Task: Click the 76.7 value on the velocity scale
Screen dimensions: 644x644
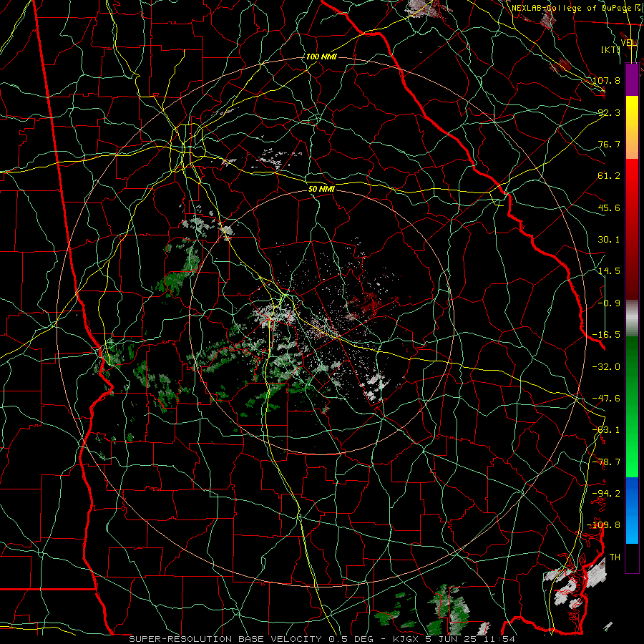Action: 610,144
